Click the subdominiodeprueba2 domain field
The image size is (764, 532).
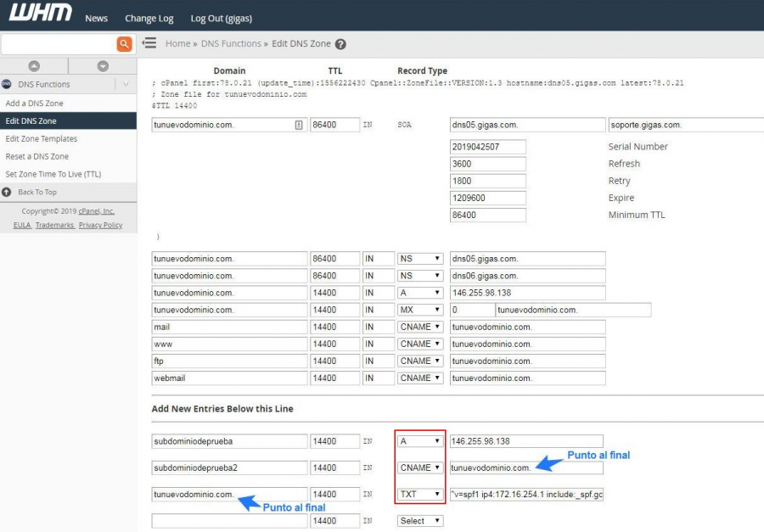click(x=229, y=468)
